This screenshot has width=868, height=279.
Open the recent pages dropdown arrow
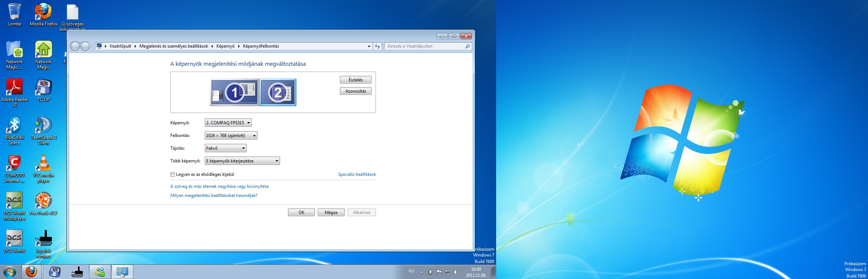point(92,46)
